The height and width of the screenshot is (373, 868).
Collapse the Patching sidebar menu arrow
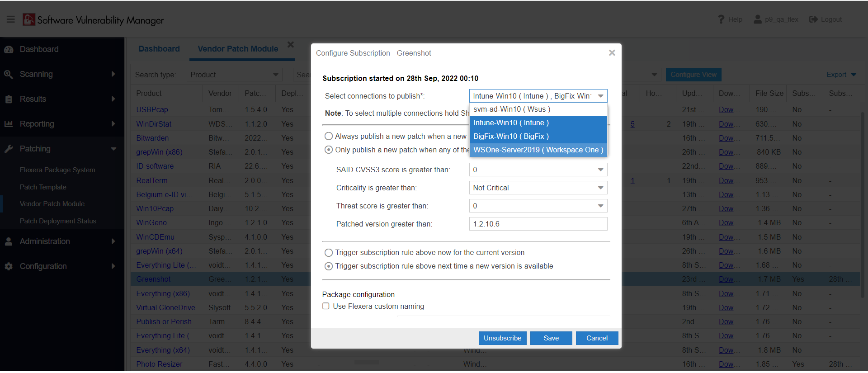(x=113, y=149)
